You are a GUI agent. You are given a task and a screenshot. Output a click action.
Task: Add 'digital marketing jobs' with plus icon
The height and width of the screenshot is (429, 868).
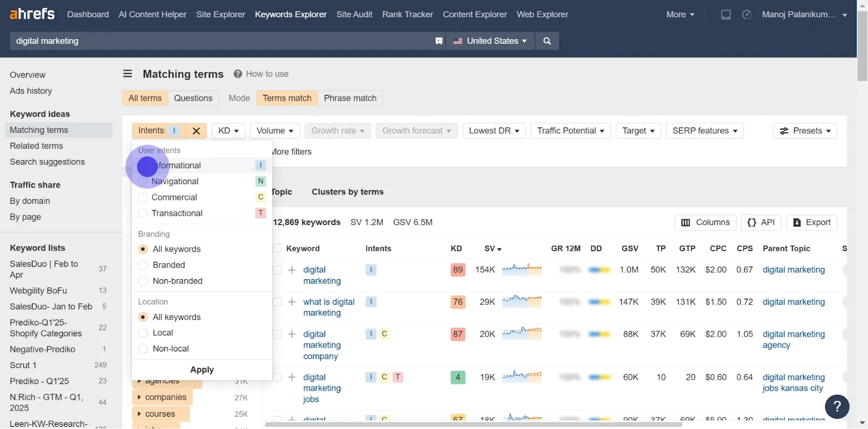(292, 377)
